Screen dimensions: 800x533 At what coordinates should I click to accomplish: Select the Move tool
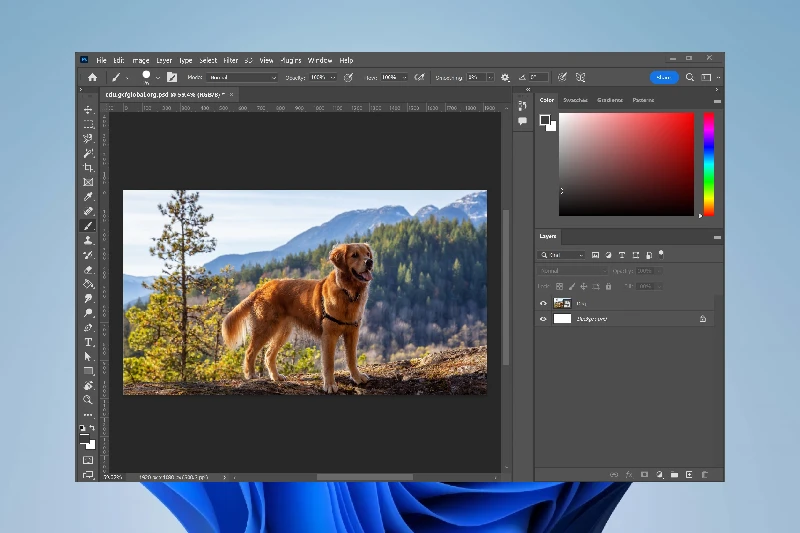[x=88, y=110]
